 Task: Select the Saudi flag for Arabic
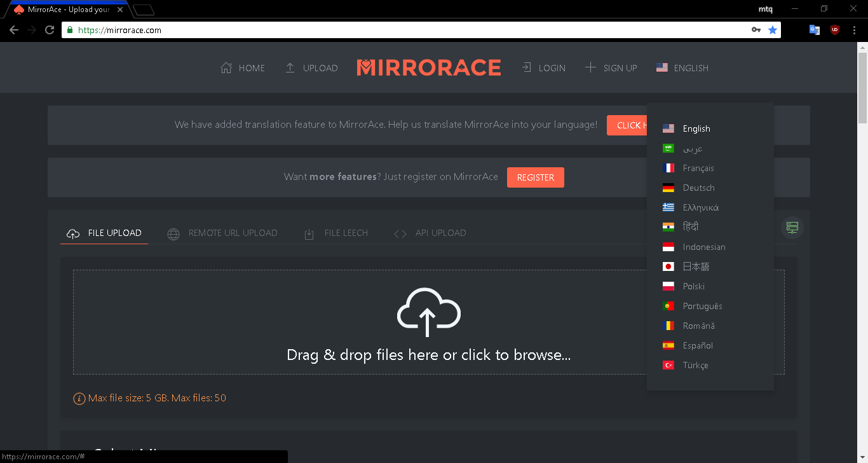668,148
